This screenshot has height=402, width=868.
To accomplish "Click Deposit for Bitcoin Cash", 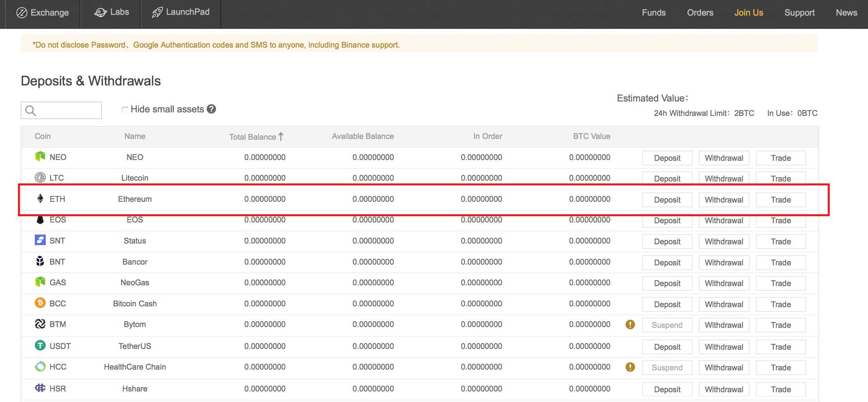I will [x=667, y=304].
